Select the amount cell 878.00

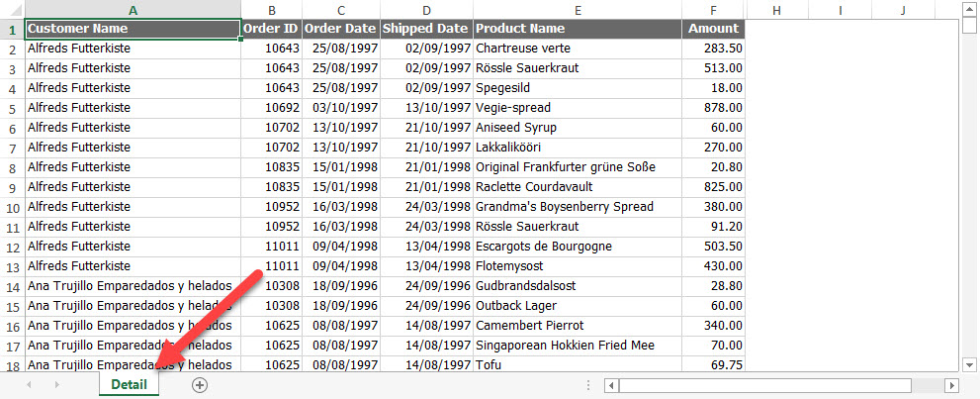coord(714,108)
